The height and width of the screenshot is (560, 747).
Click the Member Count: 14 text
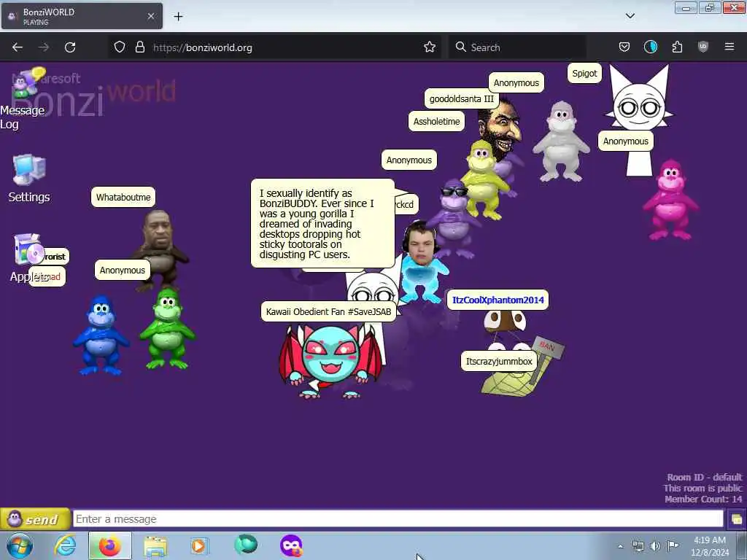click(703, 499)
